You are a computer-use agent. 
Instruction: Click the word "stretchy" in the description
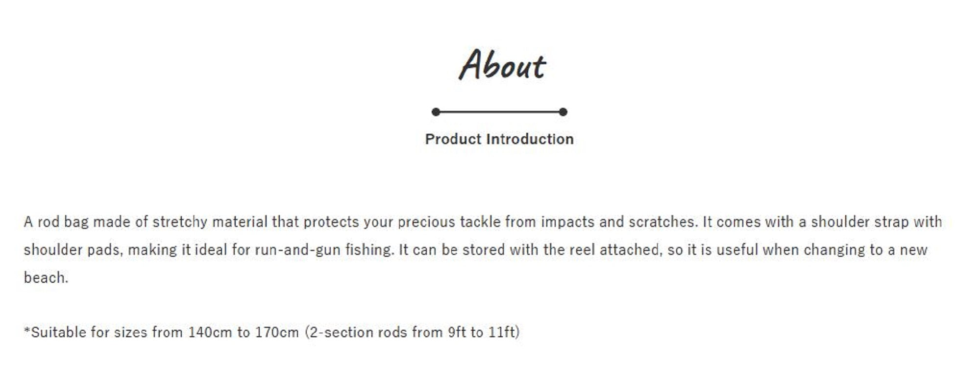[x=180, y=222]
